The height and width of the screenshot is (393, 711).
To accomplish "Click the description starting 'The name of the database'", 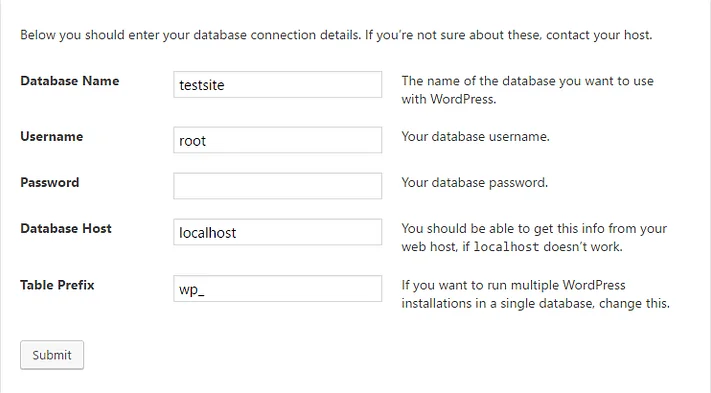I will 527,90.
